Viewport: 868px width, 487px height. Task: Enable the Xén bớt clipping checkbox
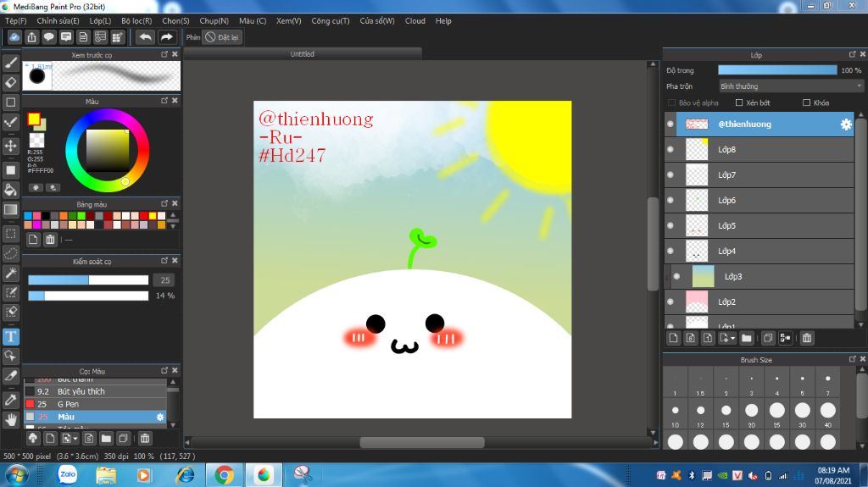click(x=739, y=103)
